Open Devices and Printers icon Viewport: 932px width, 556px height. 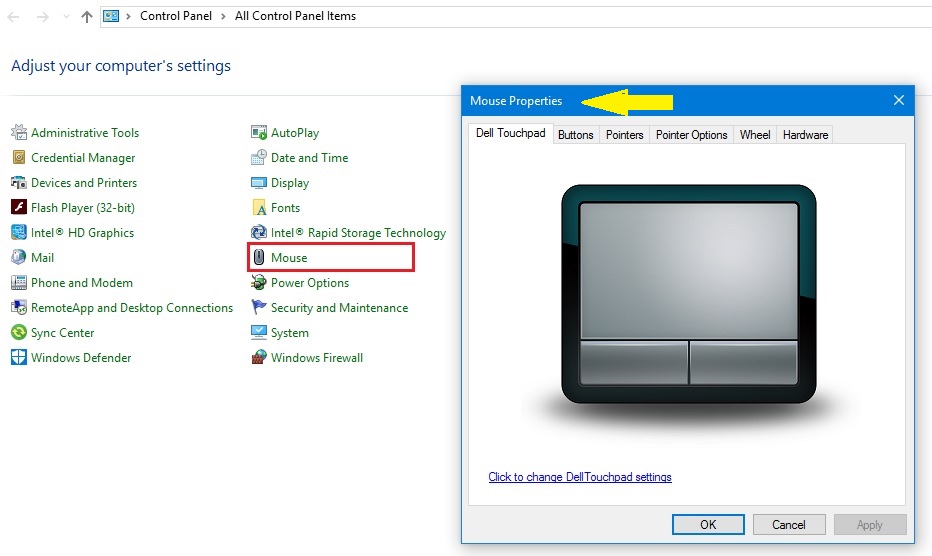click(18, 183)
